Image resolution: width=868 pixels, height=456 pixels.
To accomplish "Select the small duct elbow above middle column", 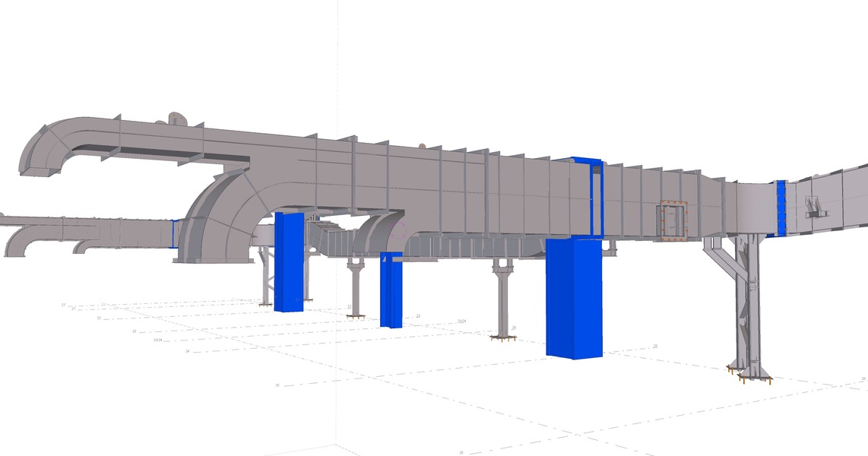I will (385, 232).
